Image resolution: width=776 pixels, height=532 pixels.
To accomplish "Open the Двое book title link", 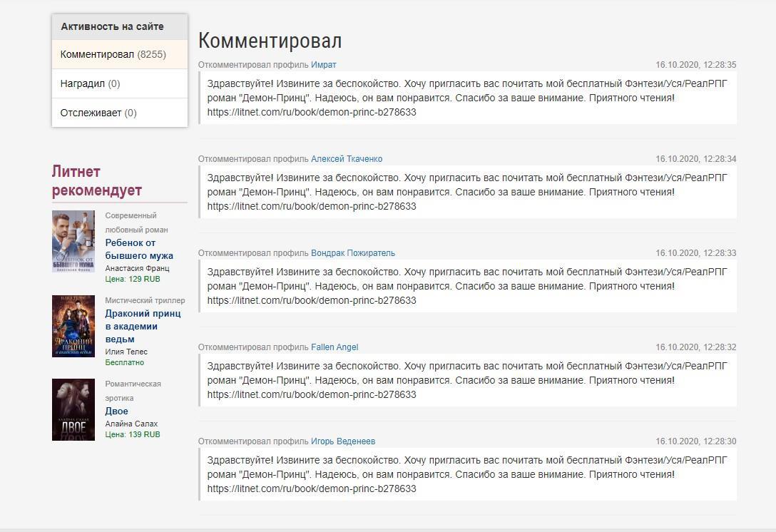I will (x=116, y=411).
